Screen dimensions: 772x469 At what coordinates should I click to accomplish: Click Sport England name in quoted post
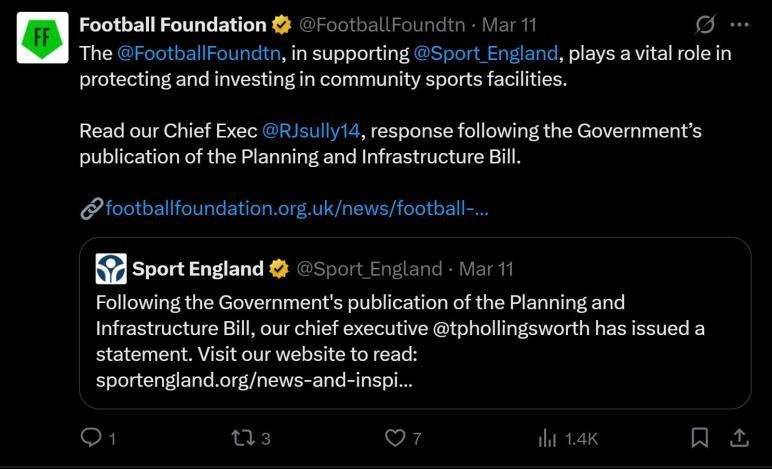pyautogui.click(x=197, y=268)
